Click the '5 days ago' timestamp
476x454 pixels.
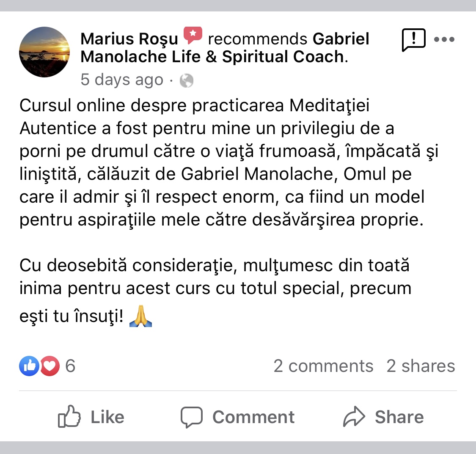click(122, 80)
